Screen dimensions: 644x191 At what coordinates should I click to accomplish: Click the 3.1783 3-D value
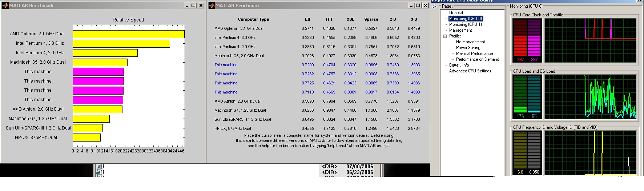coord(414,119)
